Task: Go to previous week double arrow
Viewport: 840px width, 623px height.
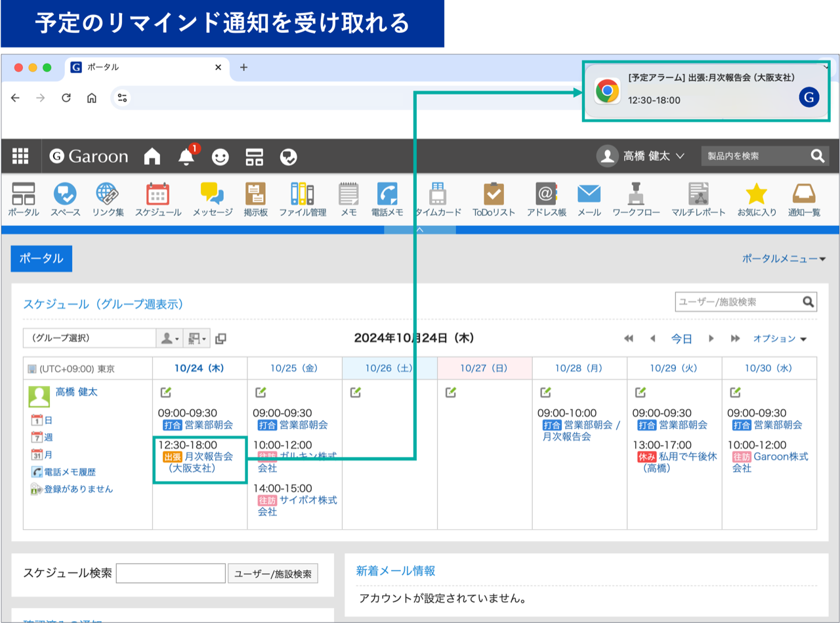Action: pyautogui.click(x=629, y=339)
